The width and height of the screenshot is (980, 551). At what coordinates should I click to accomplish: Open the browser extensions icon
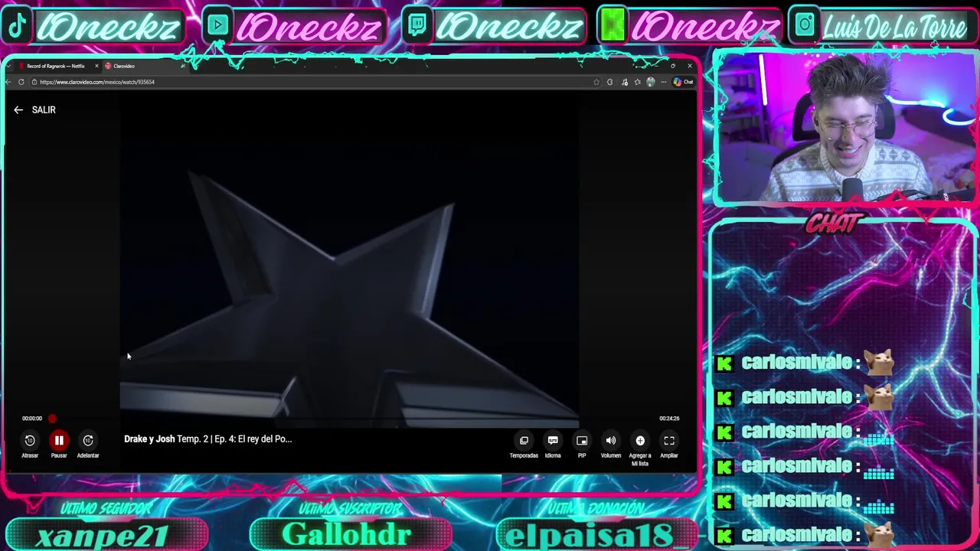coord(609,82)
